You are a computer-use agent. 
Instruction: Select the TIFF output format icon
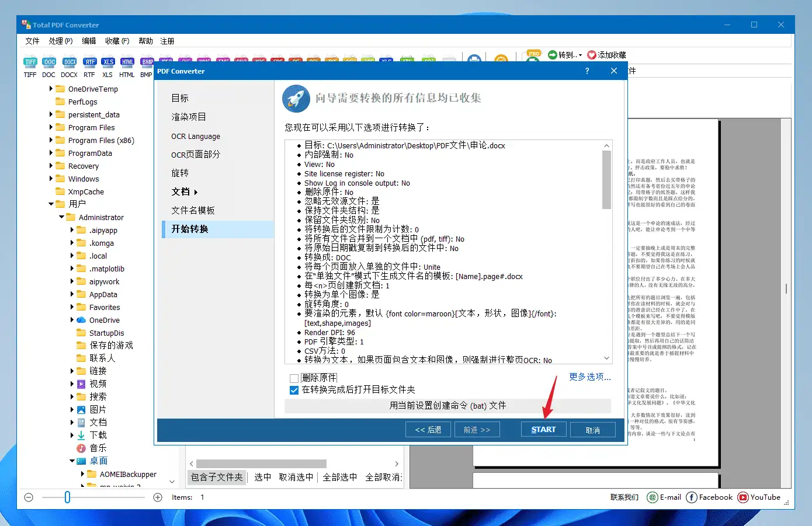[x=30, y=62]
